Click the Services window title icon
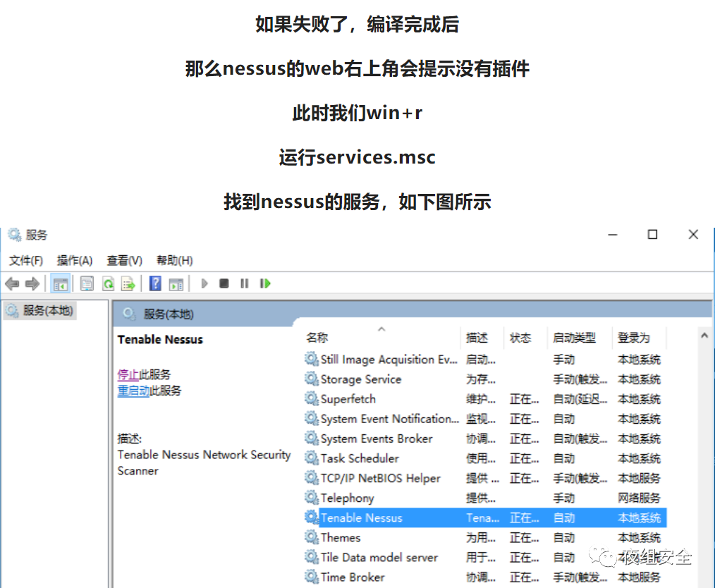The height and width of the screenshot is (588, 715). coord(15,235)
